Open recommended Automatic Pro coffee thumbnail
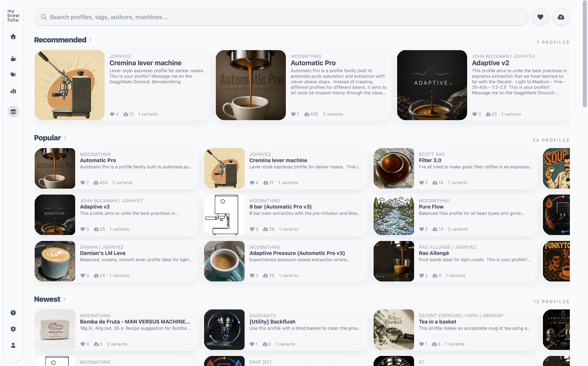Screen dimensions: 588x366 251,85
